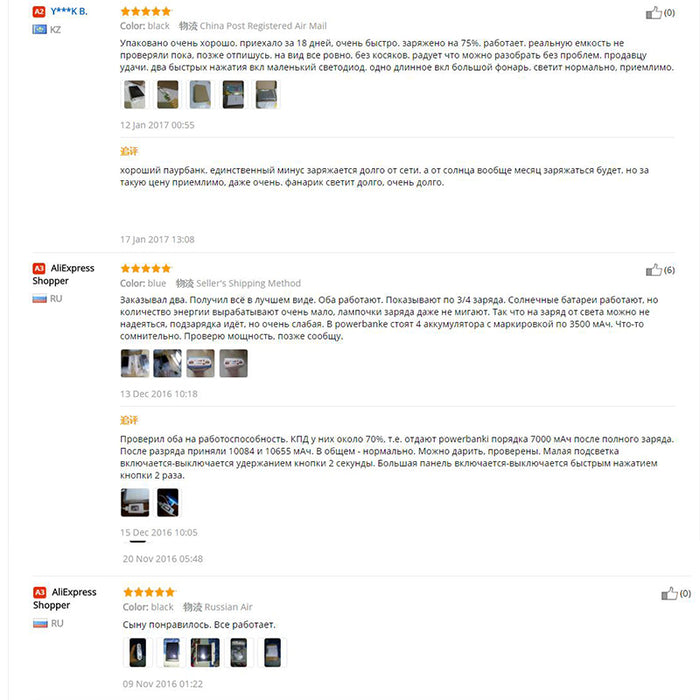Open the Y***K B. profile link
The width and height of the screenshot is (700, 700).
[x=69, y=12]
